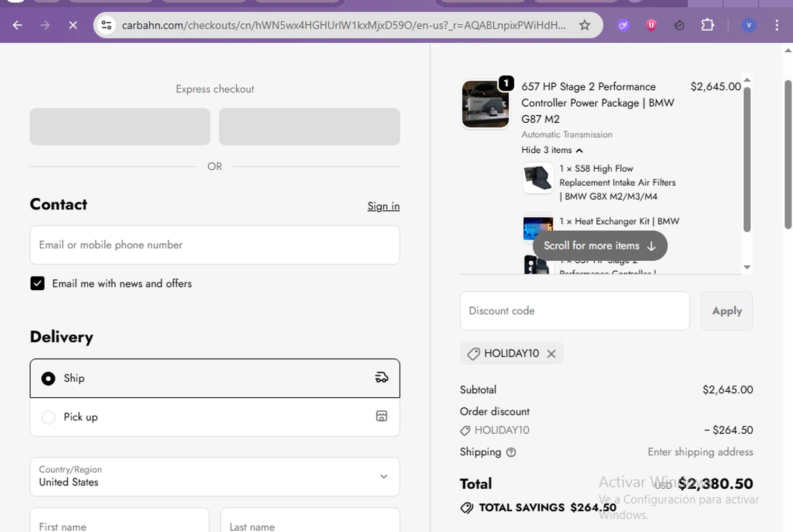The width and height of the screenshot is (793, 532).
Task: Click the 'Heat Exchanger Kit | BMW' text
Action: click(620, 221)
